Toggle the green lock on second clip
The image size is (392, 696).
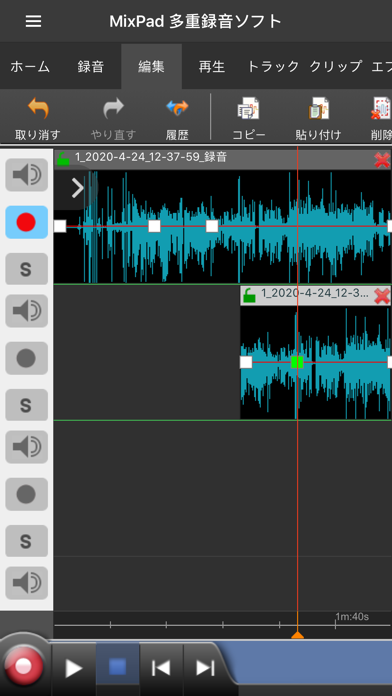249,295
